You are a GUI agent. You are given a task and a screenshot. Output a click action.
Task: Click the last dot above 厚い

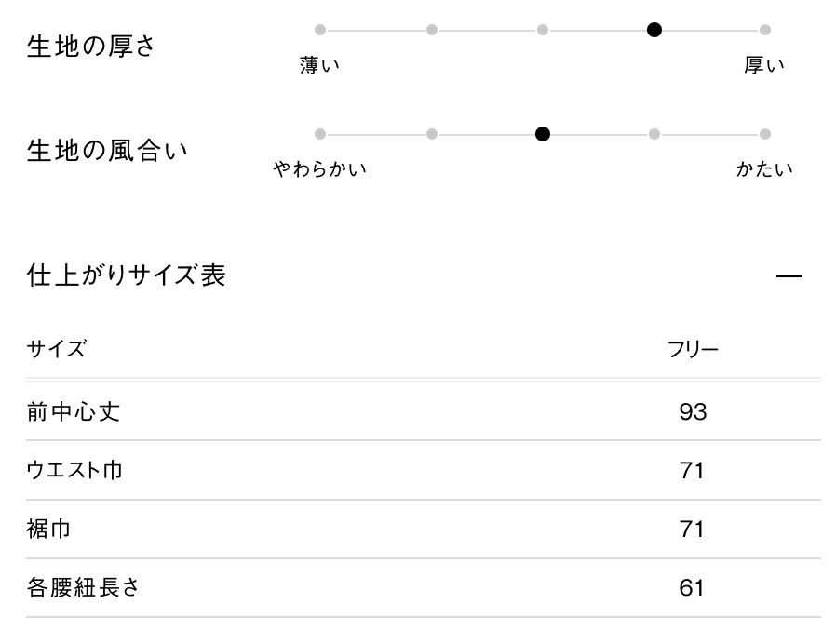tap(765, 30)
